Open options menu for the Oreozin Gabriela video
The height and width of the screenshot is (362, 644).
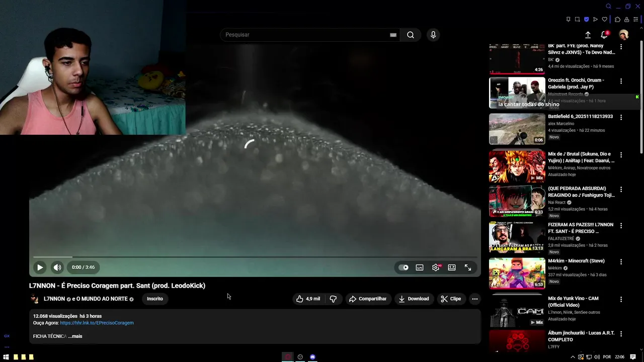pos(621,81)
